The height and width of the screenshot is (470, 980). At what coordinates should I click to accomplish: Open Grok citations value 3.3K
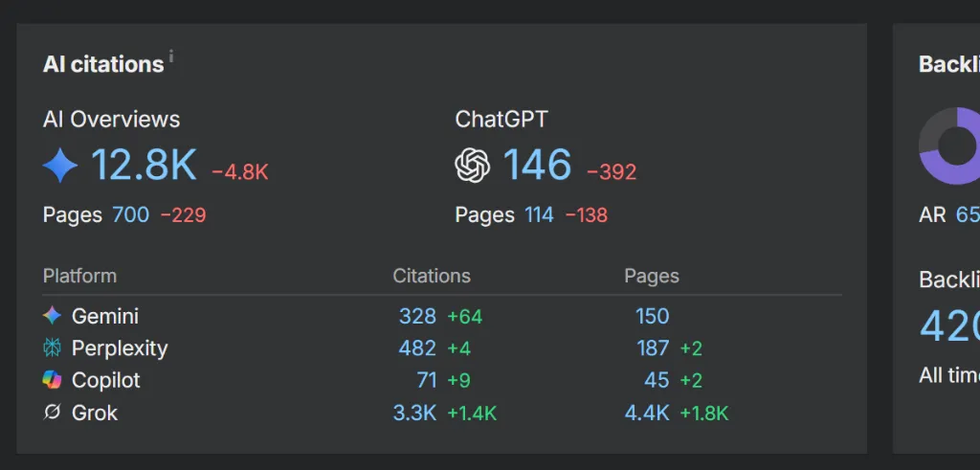click(x=415, y=413)
